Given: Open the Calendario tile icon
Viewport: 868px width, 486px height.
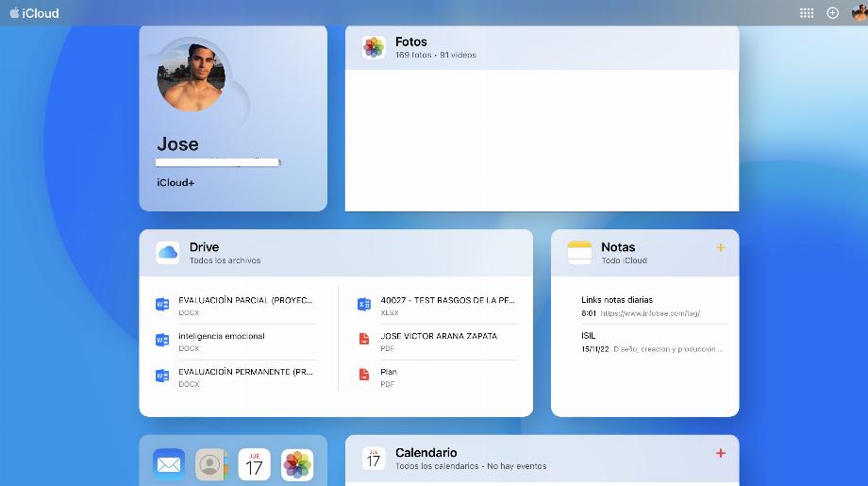Looking at the screenshot, I should [x=374, y=459].
